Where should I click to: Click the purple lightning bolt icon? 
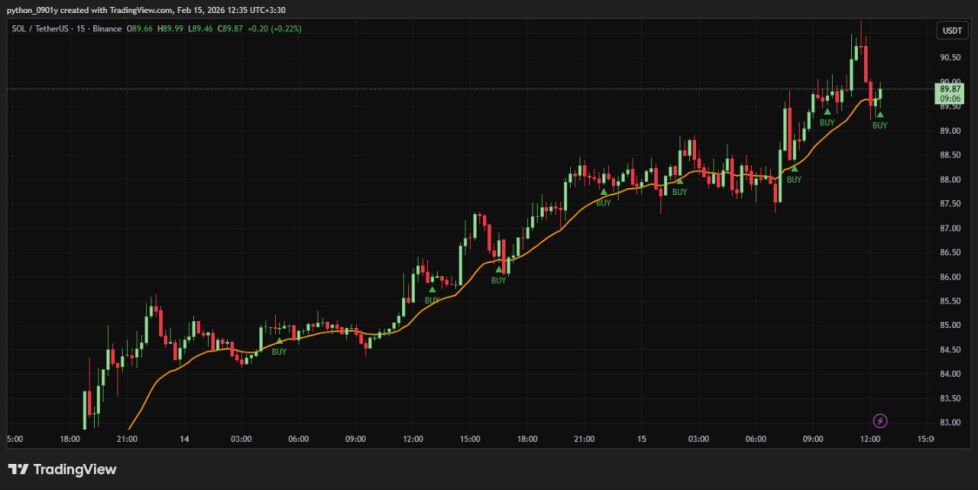click(x=879, y=421)
